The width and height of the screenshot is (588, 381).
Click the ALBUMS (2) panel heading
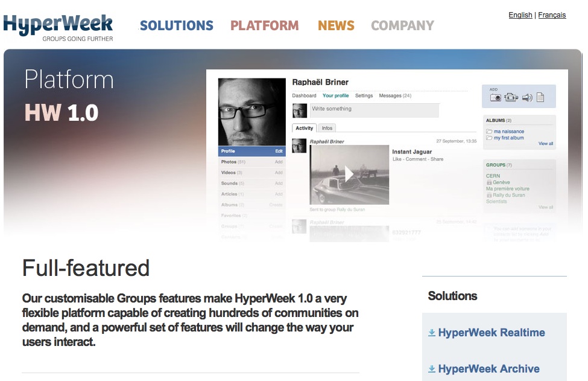click(x=499, y=121)
